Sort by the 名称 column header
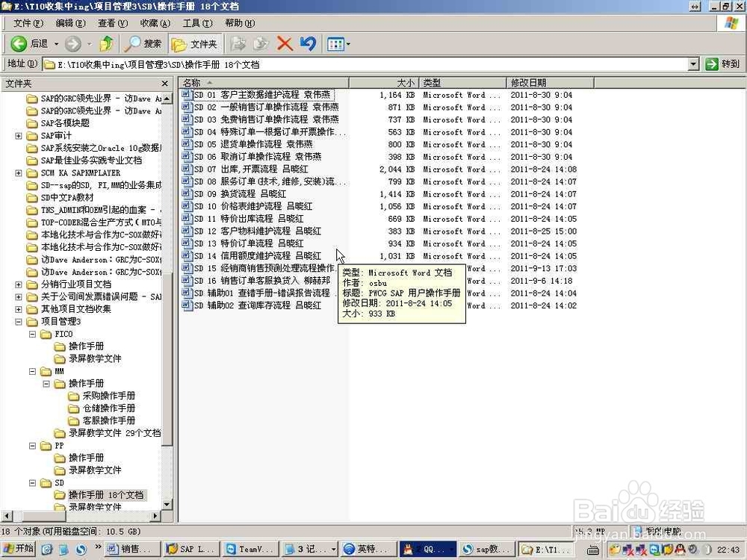The width and height of the screenshot is (747, 560). pyautogui.click(x=264, y=83)
